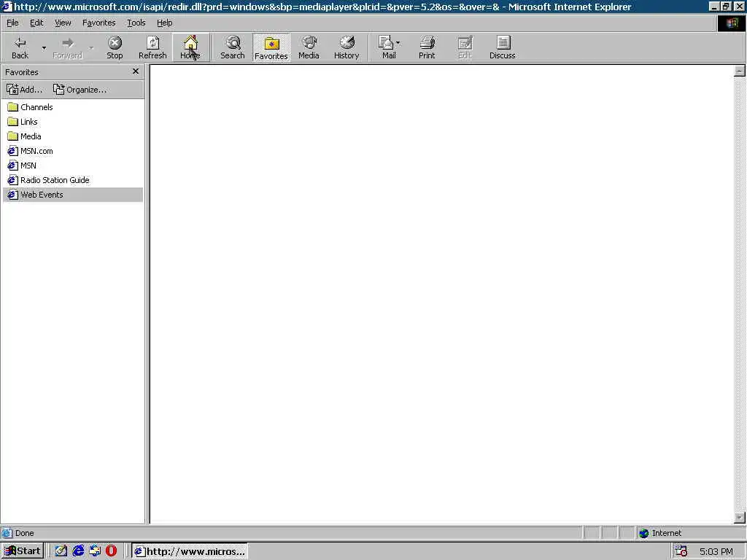The height and width of the screenshot is (560, 747).
Task: Click the Windows logo throbber icon
Action: (731, 23)
